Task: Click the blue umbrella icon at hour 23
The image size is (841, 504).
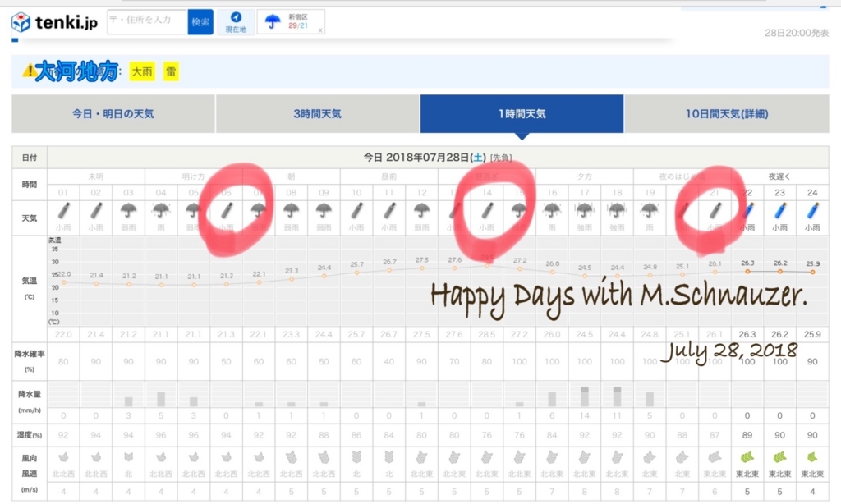Action: click(x=780, y=211)
